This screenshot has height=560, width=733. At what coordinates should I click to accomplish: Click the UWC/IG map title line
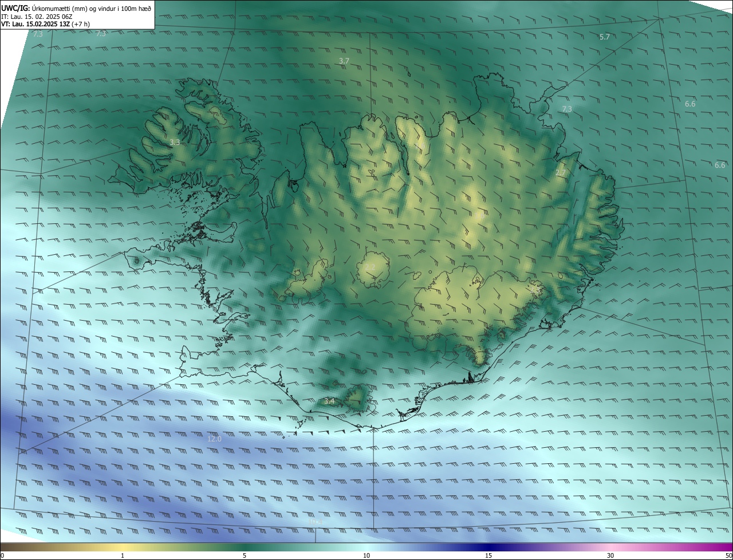point(76,8)
